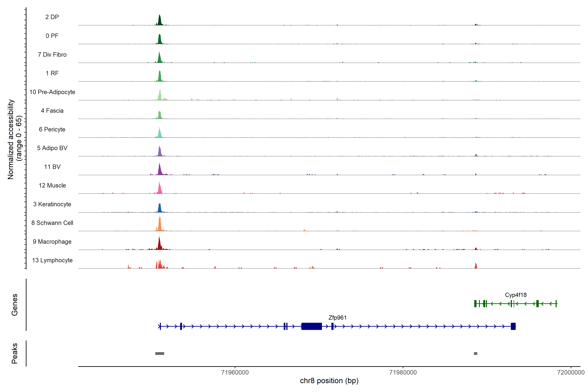The image size is (588, 392).
Task: Click the 13 Lymphocyte track label
Action: pyautogui.click(x=52, y=260)
